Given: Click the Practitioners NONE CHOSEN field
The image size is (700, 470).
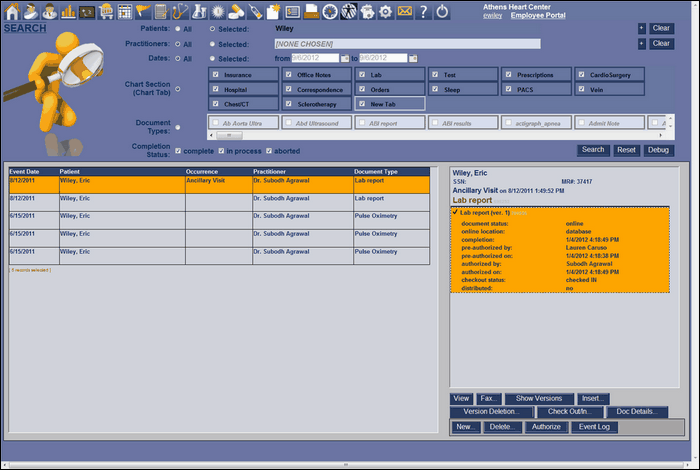Looking at the screenshot, I should 407,44.
